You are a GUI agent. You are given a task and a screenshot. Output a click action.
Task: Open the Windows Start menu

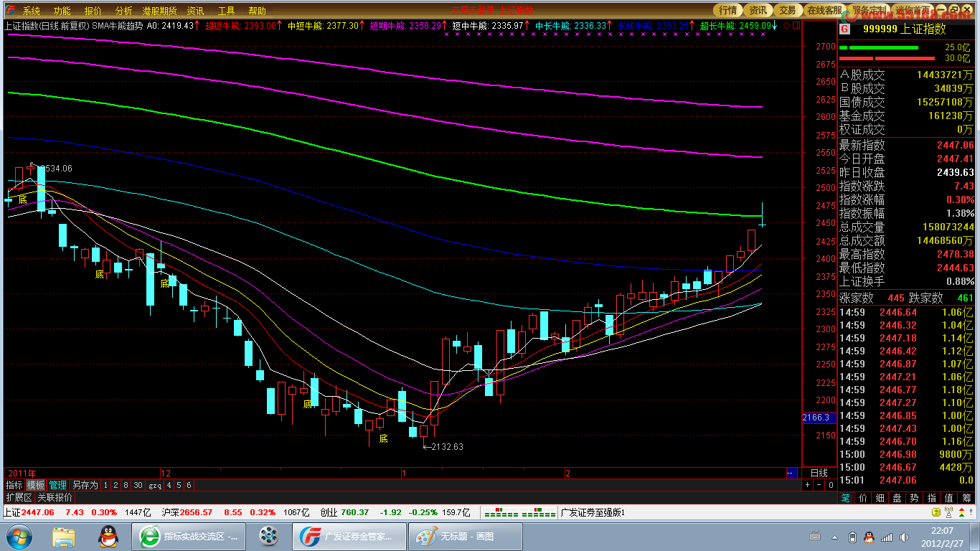pos(18,536)
